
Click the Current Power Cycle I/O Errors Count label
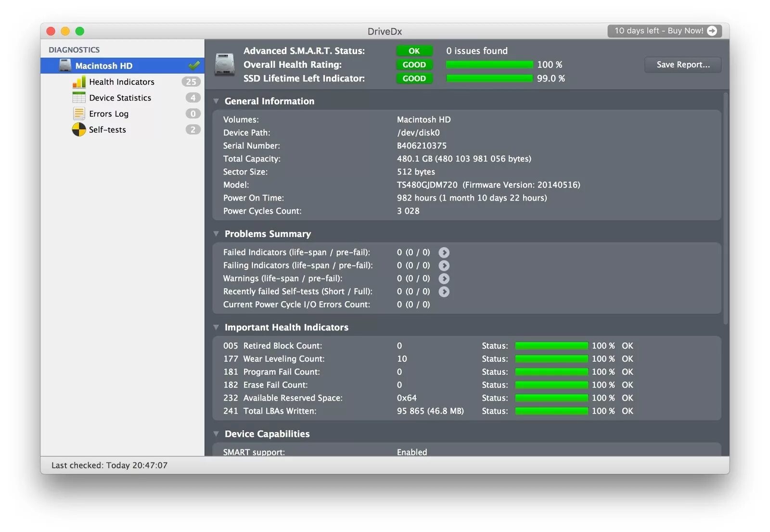click(x=296, y=304)
